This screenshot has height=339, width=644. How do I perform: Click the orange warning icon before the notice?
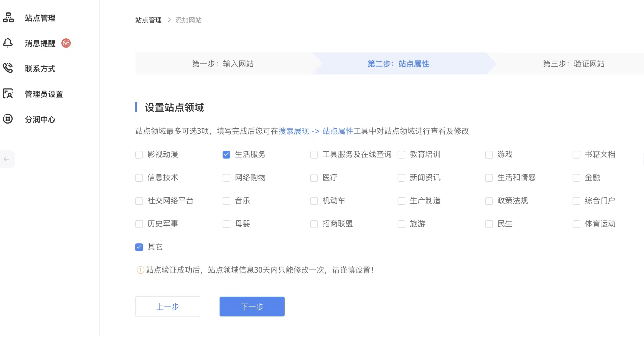[x=141, y=270]
